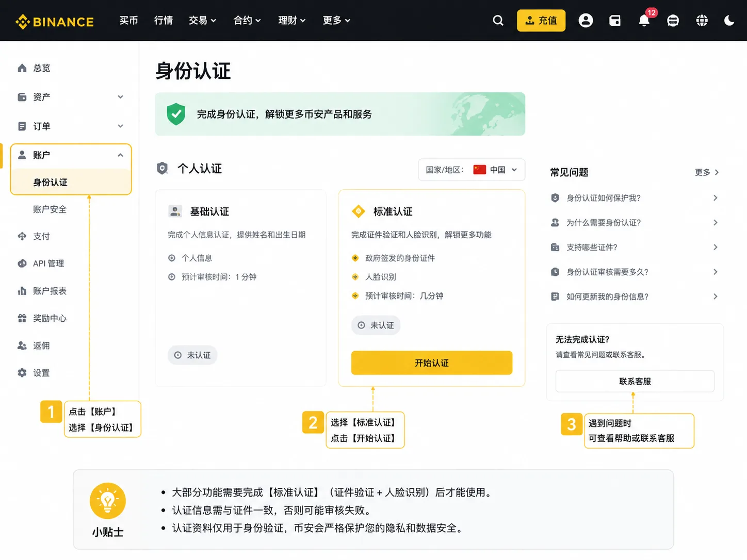The image size is (747, 560).
Task: Click the 账户报表 chart icon
Action: click(x=22, y=291)
